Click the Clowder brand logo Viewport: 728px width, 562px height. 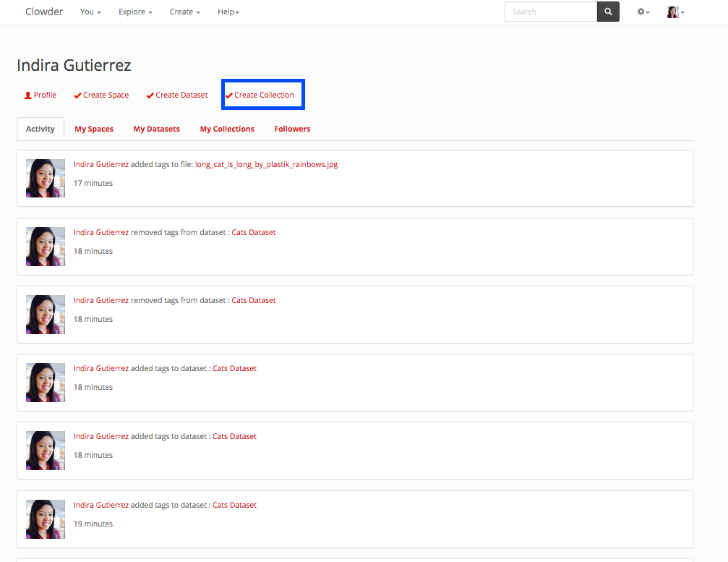click(44, 12)
